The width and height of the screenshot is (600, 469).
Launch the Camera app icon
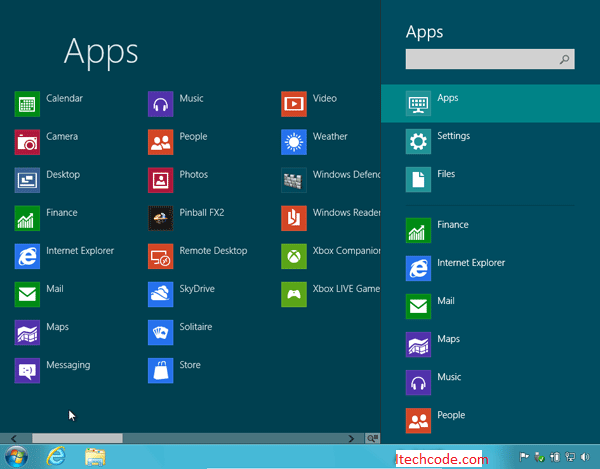tap(27, 142)
